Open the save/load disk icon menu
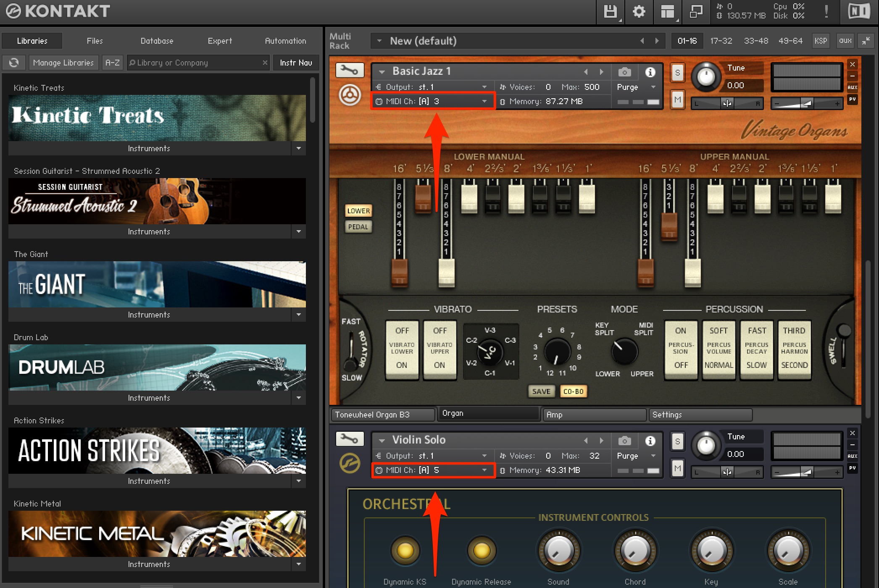Screen dimensions: 879x588 point(610,11)
